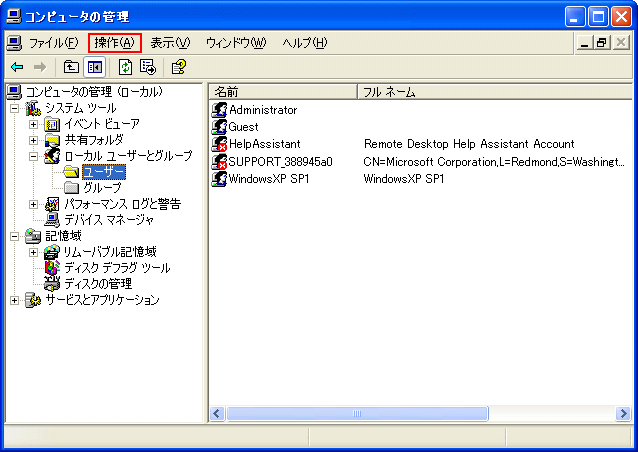This screenshot has height=452, width=638.
Task: Select the ユーザー tree item label
Action: (x=104, y=172)
